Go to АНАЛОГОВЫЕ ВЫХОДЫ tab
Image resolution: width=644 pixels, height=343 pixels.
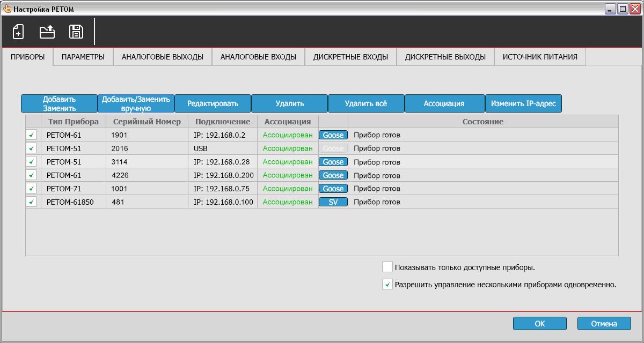click(x=163, y=57)
